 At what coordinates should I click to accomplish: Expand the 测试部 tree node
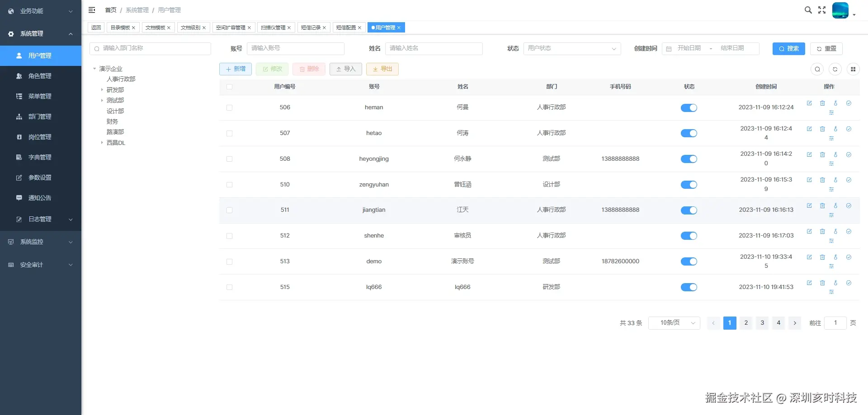[102, 100]
